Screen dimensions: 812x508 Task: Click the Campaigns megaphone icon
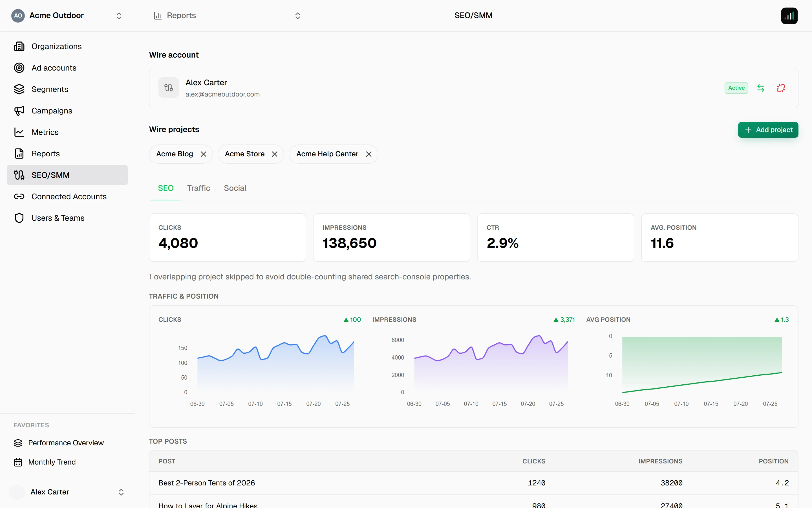19,111
